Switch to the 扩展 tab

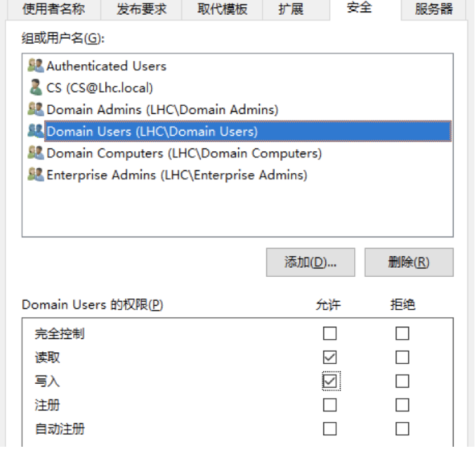coord(291,9)
